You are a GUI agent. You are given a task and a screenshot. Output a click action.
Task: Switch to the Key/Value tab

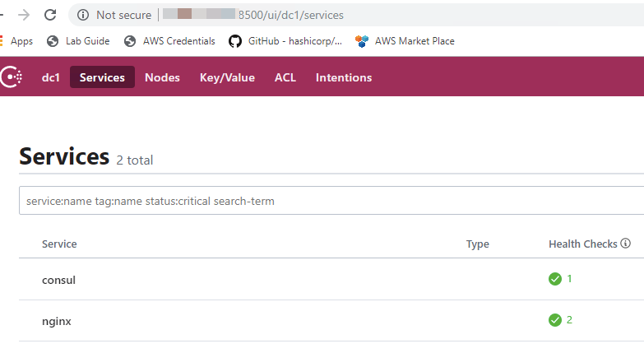pyautogui.click(x=227, y=77)
